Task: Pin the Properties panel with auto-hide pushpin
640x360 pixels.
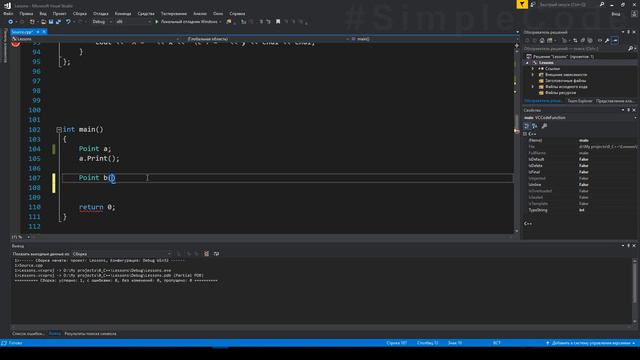Action: click(629, 110)
